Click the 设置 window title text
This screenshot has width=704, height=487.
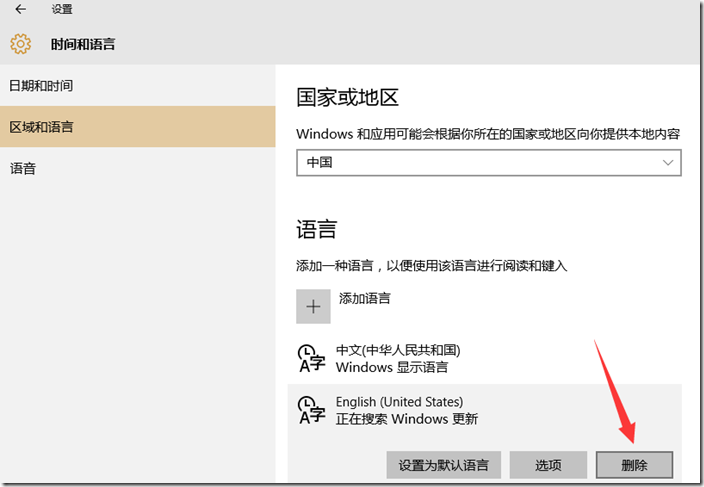click(x=62, y=9)
